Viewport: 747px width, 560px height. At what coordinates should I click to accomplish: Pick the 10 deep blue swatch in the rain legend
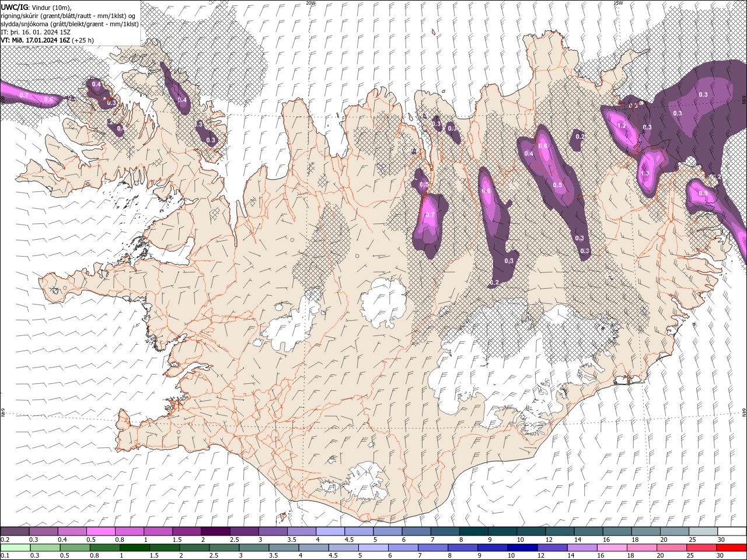(522, 548)
